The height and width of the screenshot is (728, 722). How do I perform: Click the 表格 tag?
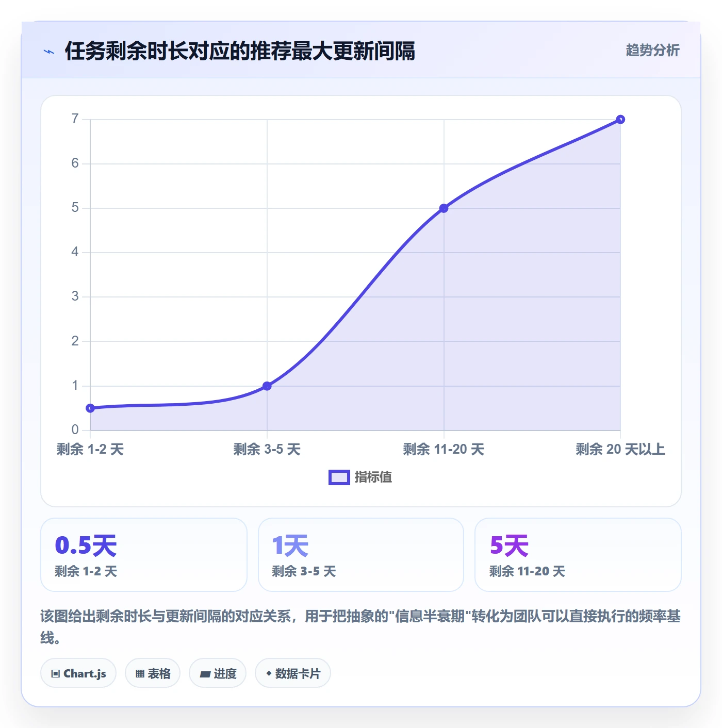(x=153, y=673)
